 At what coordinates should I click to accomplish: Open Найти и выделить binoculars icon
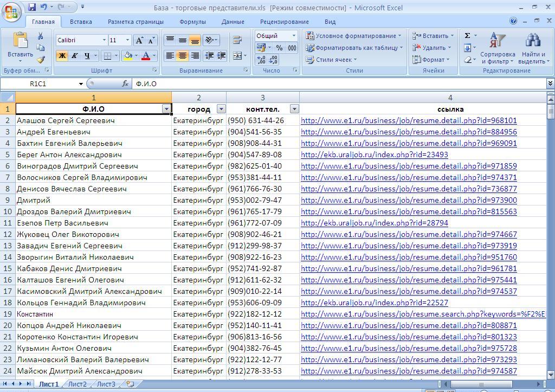tap(533, 40)
